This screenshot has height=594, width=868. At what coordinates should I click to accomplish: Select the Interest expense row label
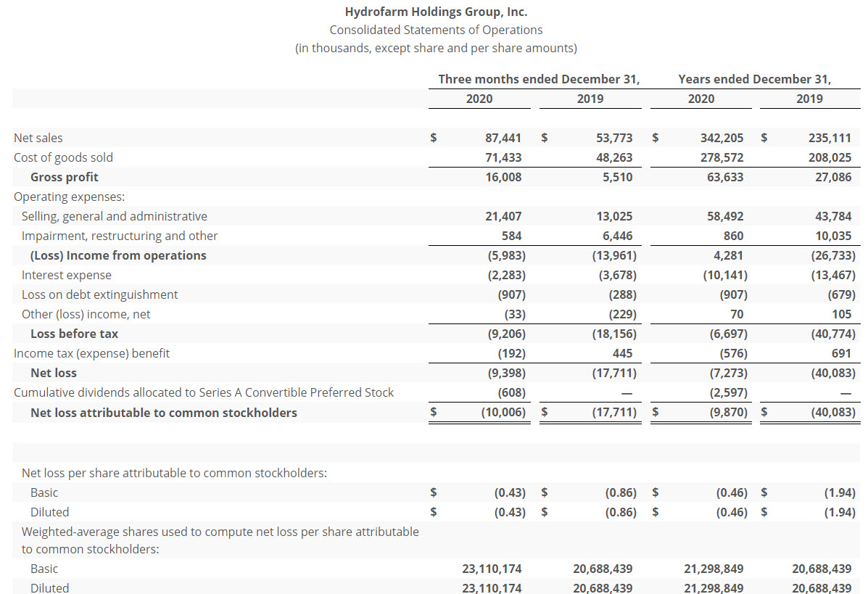coord(67,275)
